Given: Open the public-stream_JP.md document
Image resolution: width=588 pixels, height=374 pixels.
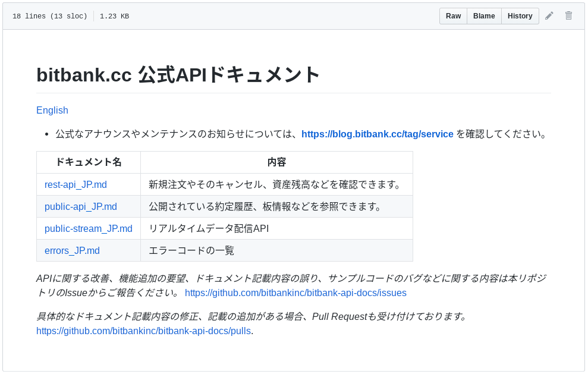Looking at the screenshot, I should 89,228.
